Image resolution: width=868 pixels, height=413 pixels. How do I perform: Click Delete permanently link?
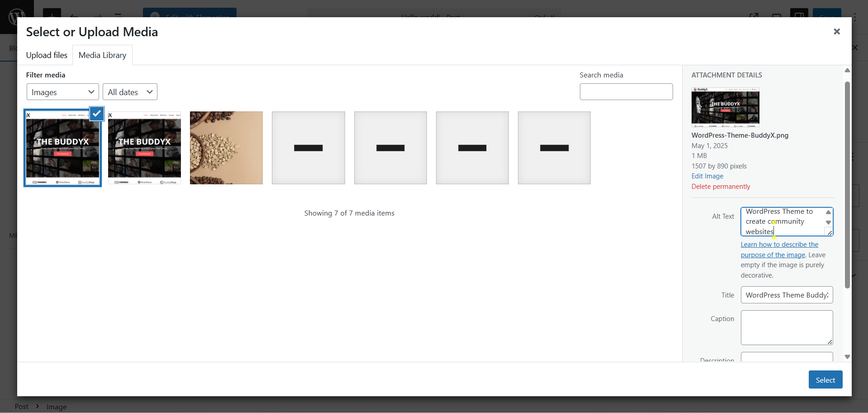(x=721, y=187)
